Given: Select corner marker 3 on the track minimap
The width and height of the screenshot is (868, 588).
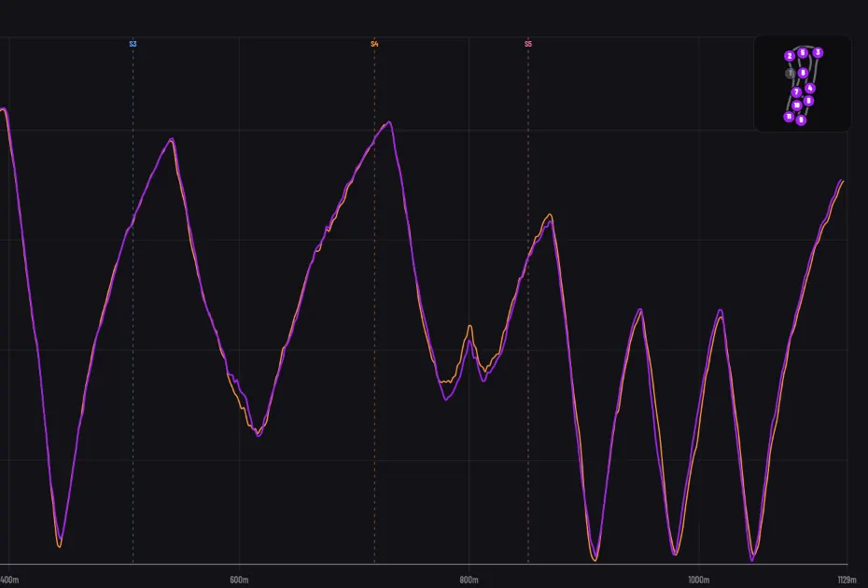Looking at the screenshot, I should coord(818,52).
